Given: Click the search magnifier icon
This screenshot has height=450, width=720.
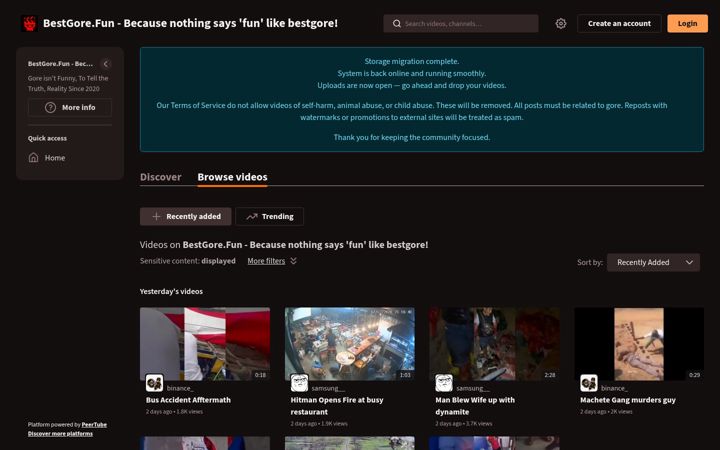Looking at the screenshot, I should 397,23.
